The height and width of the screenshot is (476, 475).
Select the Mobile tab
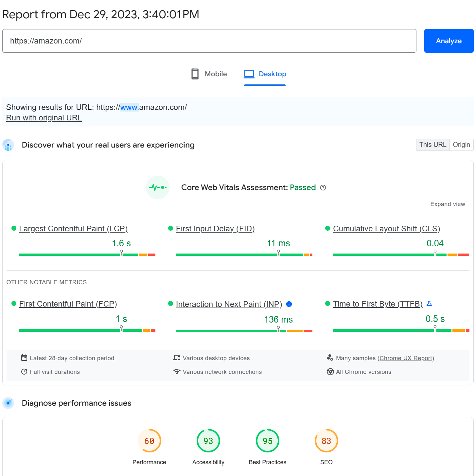pos(209,74)
